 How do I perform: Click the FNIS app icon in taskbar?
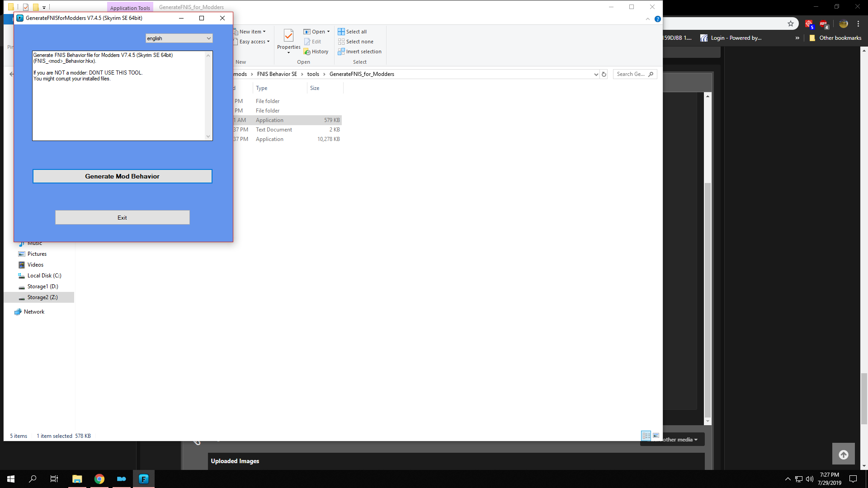click(144, 479)
